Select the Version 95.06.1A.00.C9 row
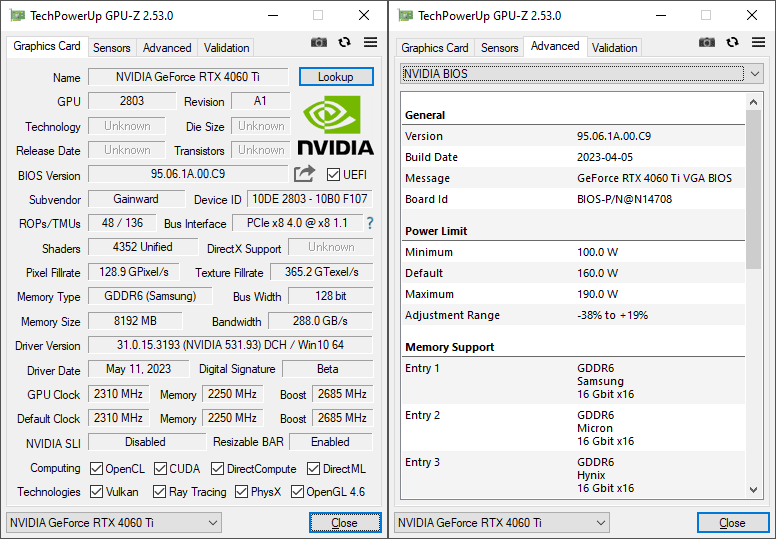Viewport: 776px width, 539px height. pos(573,136)
